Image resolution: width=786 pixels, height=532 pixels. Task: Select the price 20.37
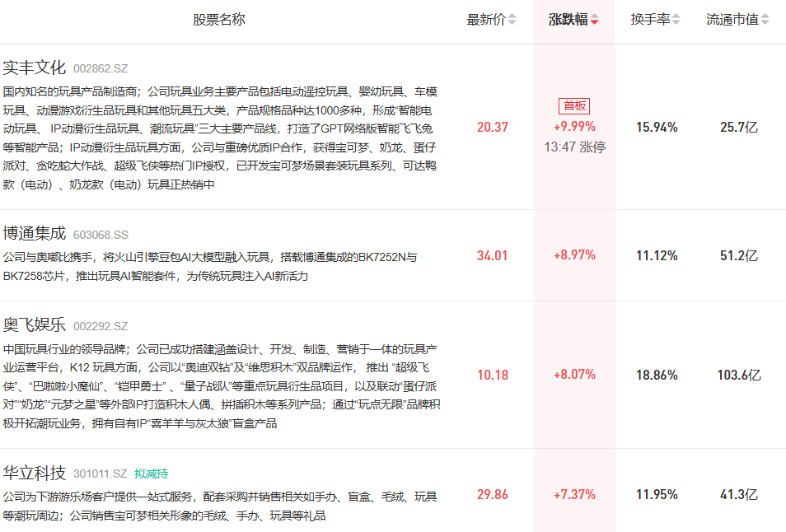tap(492, 128)
